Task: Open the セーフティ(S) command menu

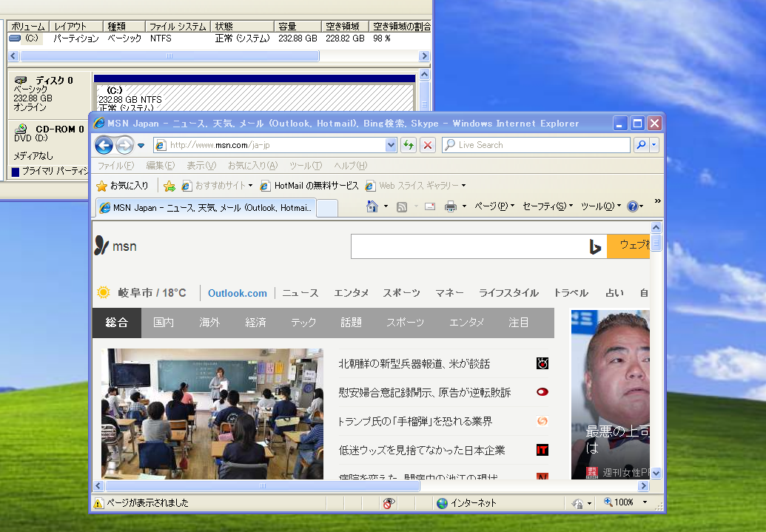Action: 548,206
